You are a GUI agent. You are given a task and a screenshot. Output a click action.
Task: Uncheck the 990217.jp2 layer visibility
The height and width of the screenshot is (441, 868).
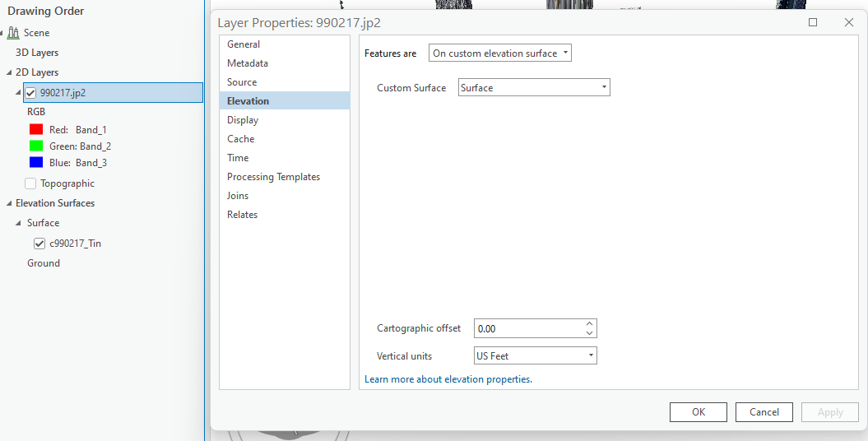click(30, 93)
